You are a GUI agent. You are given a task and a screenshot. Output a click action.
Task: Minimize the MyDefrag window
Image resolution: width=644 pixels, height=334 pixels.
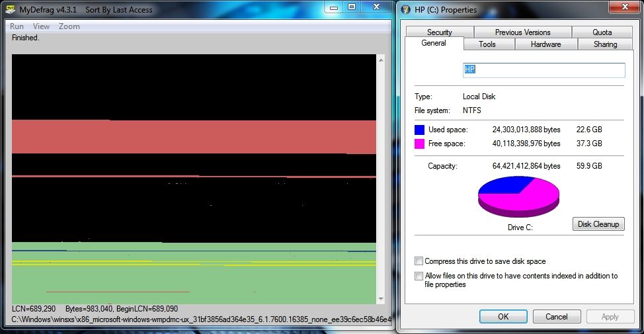click(x=334, y=7)
